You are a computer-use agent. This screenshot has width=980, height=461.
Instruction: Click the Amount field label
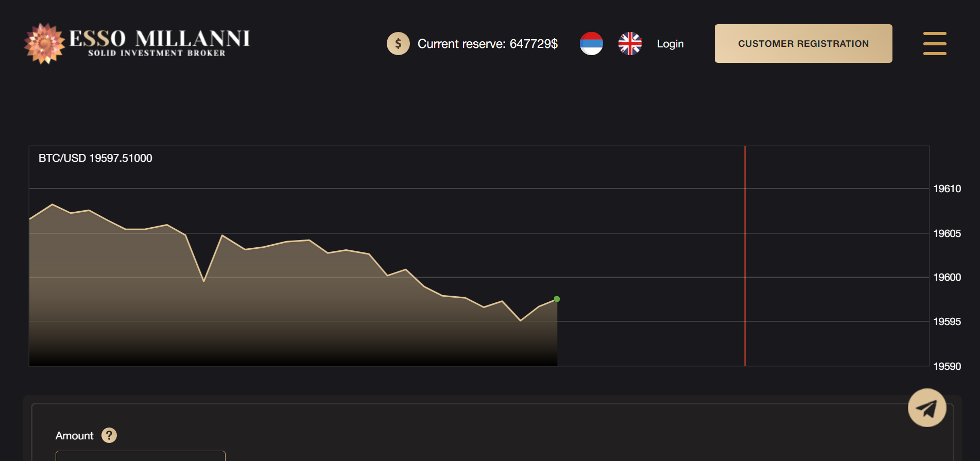pos(74,436)
